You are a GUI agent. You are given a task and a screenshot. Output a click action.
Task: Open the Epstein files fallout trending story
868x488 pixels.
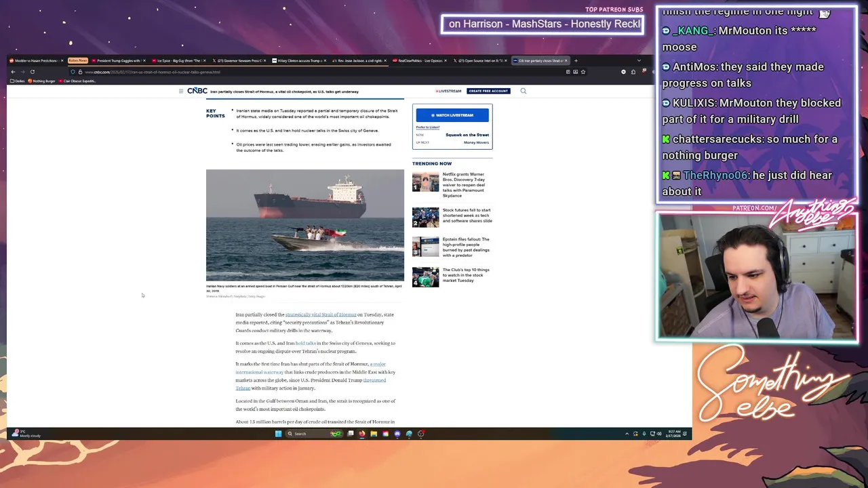coord(467,247)
